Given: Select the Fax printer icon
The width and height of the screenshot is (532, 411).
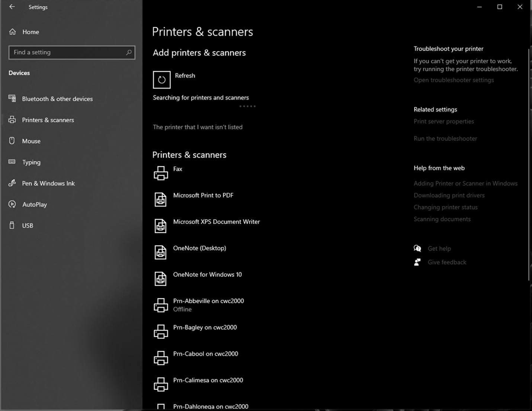Looking at the screenshot, I should click(x=161, y=173).
